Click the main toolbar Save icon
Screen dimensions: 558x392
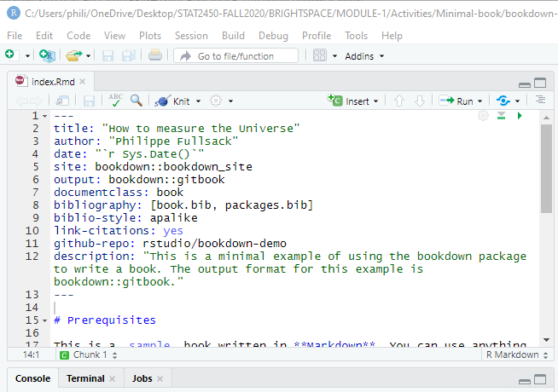pyautogui.click(x=108, y=55)
